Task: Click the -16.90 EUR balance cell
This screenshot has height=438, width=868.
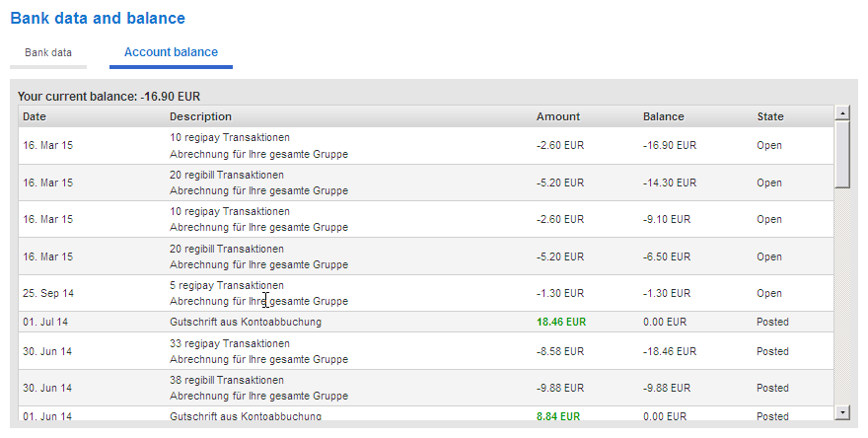Action: (x=670, y=146)
